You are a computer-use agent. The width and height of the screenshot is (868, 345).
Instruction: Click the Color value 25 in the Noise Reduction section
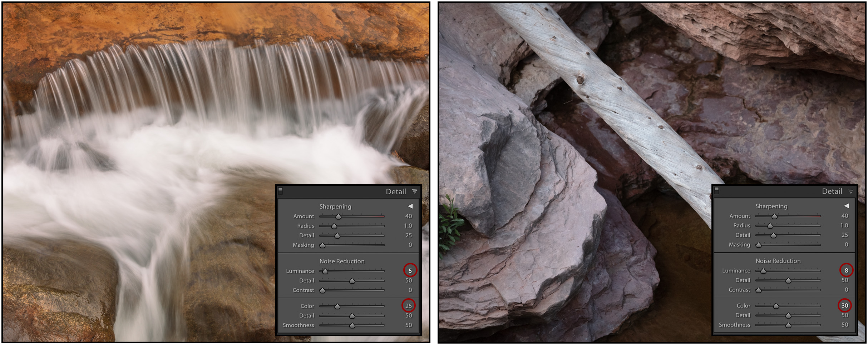coord(409,306)
